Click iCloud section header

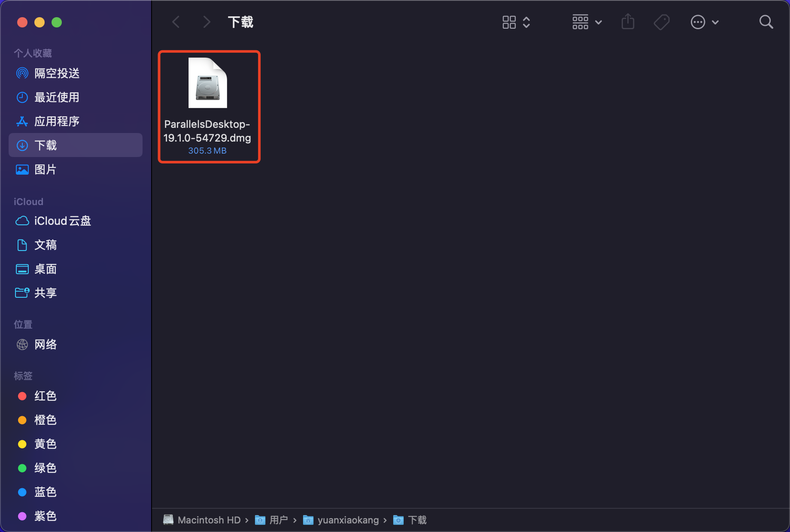28,202
